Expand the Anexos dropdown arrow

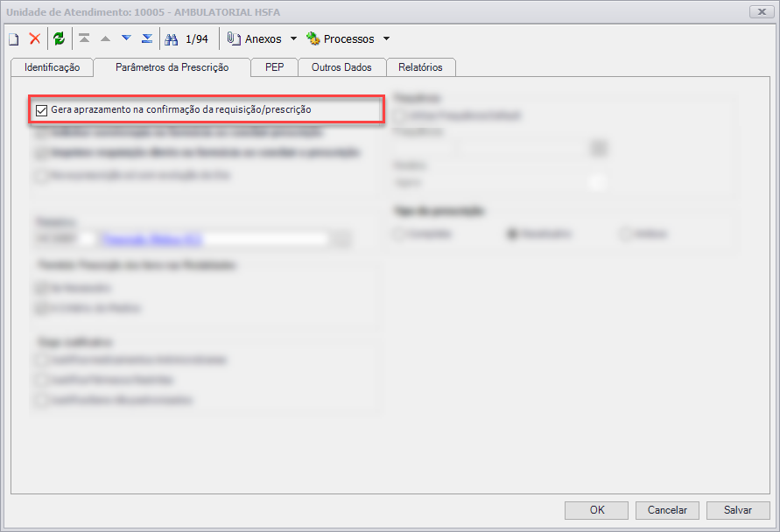click(x=293, y=38)
